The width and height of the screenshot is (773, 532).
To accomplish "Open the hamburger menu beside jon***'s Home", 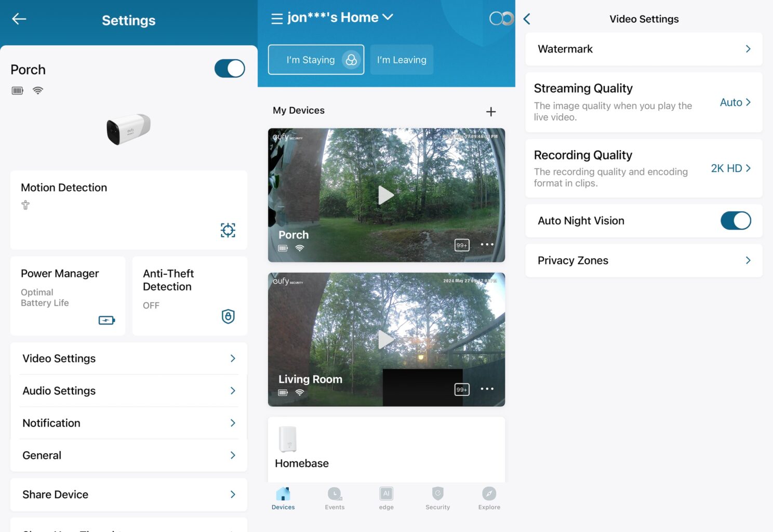I will [x=277, y=19].
